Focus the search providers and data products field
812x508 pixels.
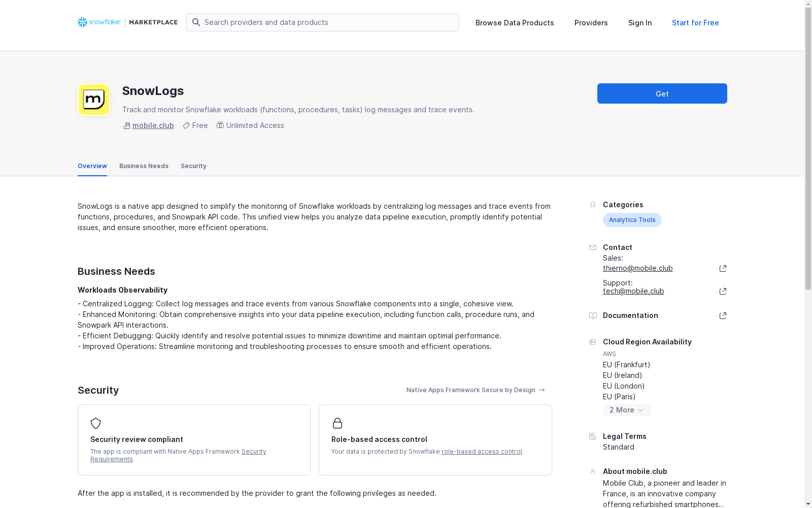tap(322, 22)
